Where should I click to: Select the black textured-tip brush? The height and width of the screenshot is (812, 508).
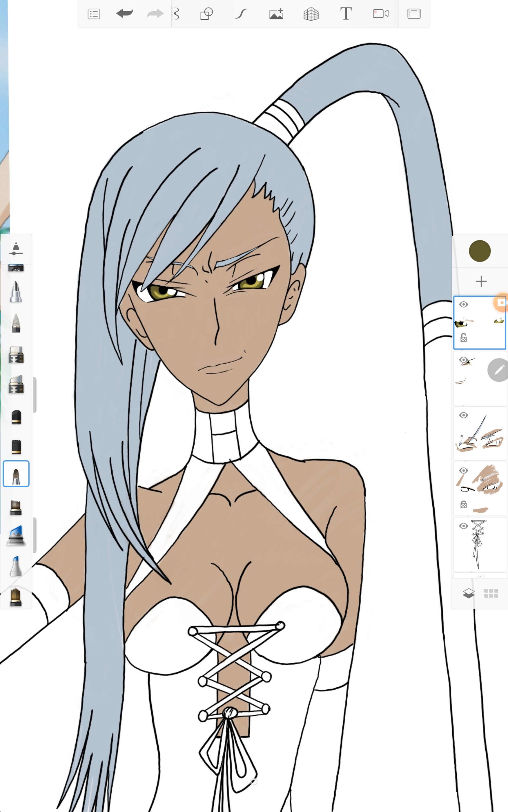coord(16,447)
